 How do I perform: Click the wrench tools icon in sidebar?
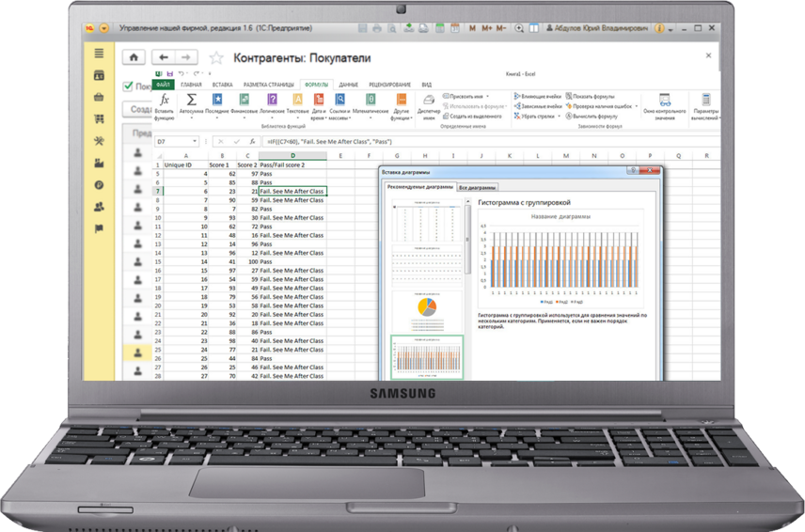click(x=99, y=141)
